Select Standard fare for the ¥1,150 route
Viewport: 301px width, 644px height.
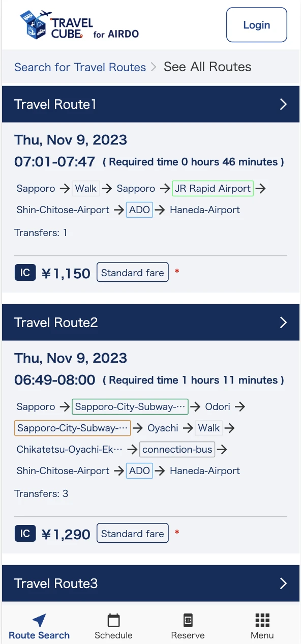coord(132,273)
